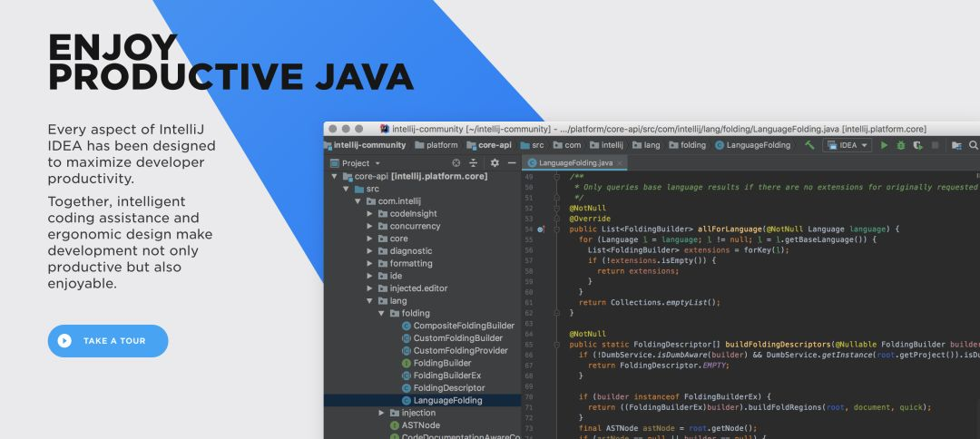Expand the injected.editor package
The image size is (980, 439).
coord(370,288)
